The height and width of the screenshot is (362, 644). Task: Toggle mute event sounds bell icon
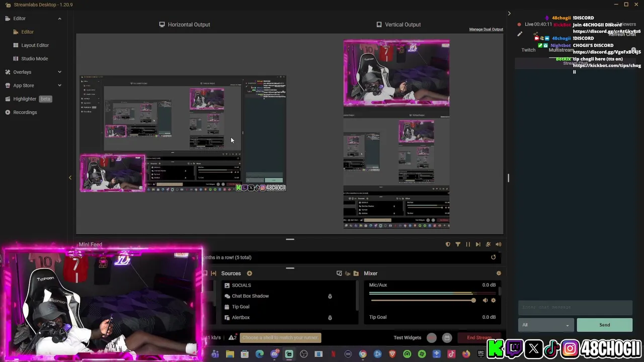(488, 244)
